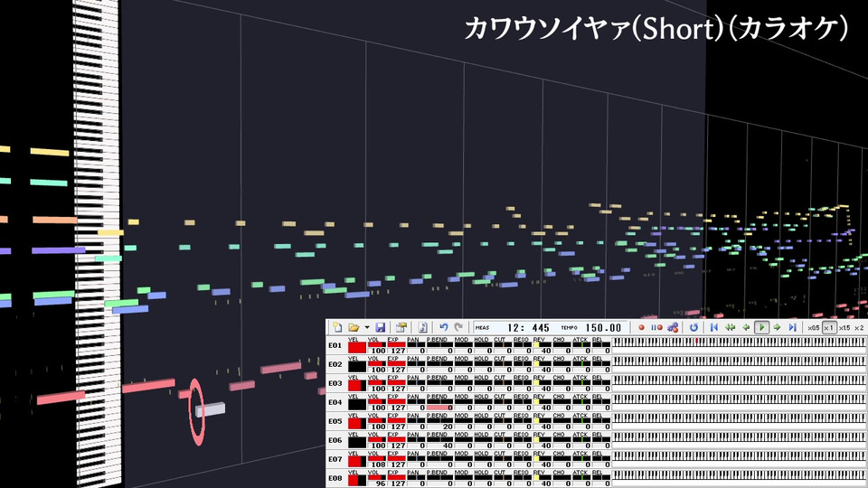The height and width of the screenshot is (488, 868).
Task: Select track E03
Action: (x=335, y=383)
